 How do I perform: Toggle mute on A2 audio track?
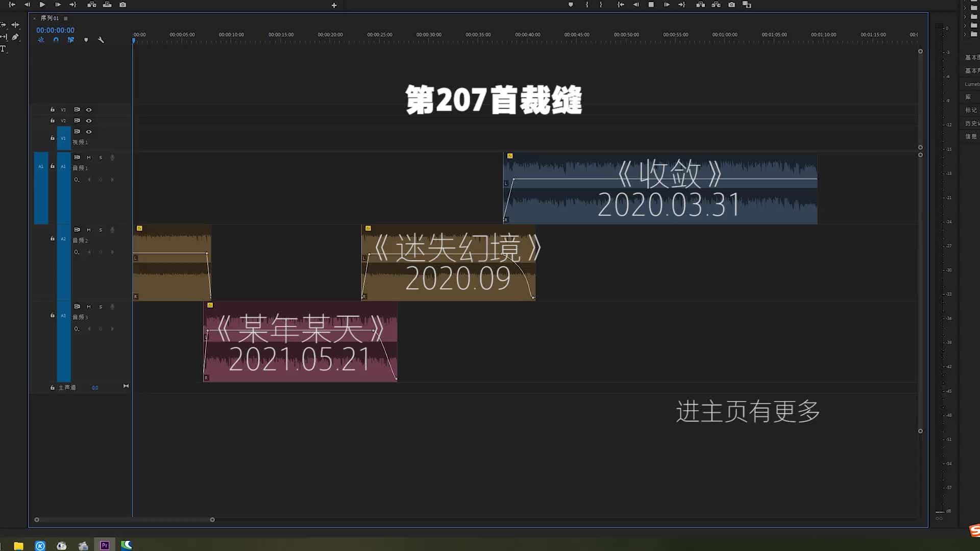88,230
